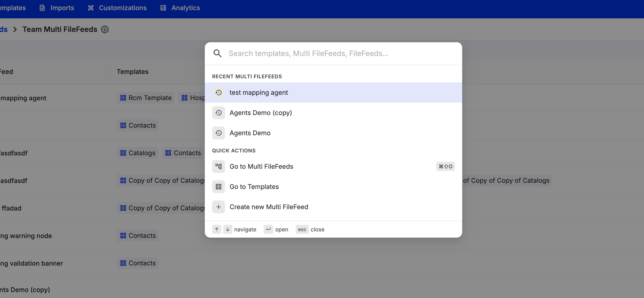Open recent item test mapping agent
Screen dimensions: 644x298
333,93
